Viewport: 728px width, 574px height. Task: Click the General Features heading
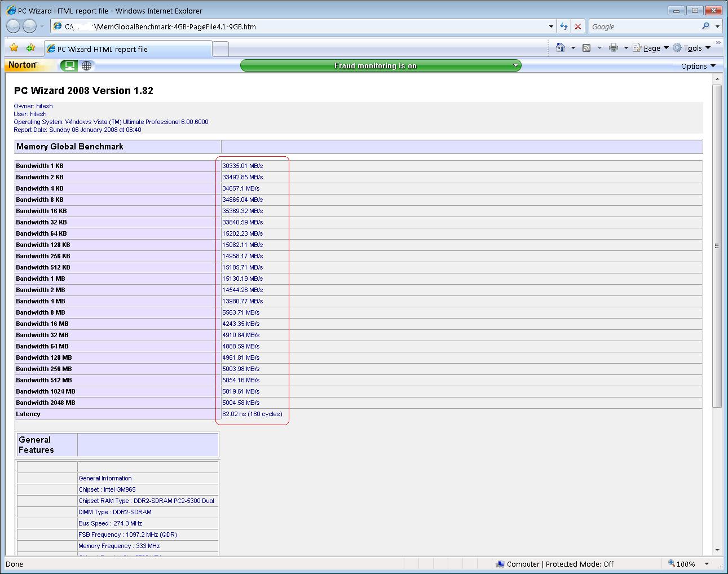coord(36,445)
